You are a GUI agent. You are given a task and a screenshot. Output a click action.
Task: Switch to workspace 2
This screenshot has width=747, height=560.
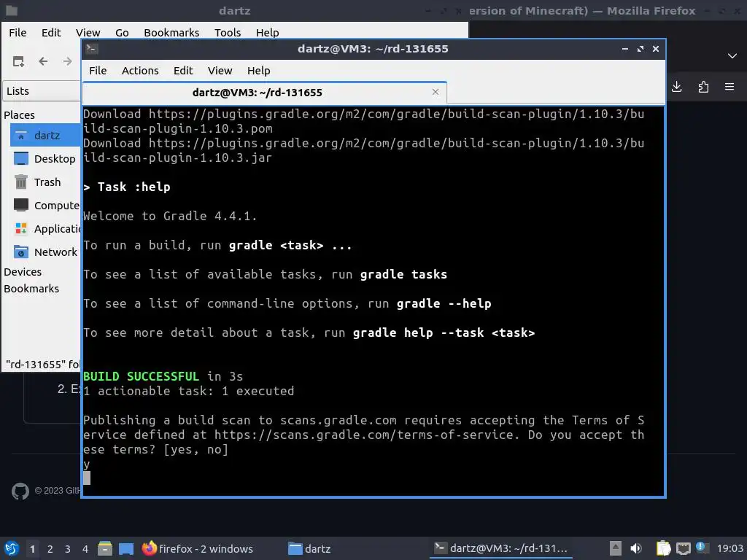(50, 549)
